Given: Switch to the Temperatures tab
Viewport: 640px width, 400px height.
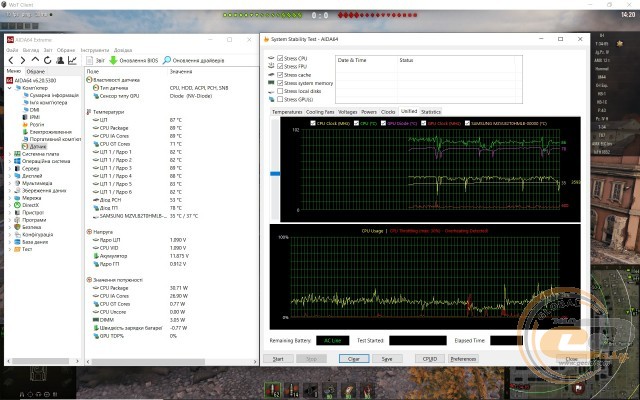Looking at the screenshot, I should [287, 112].
